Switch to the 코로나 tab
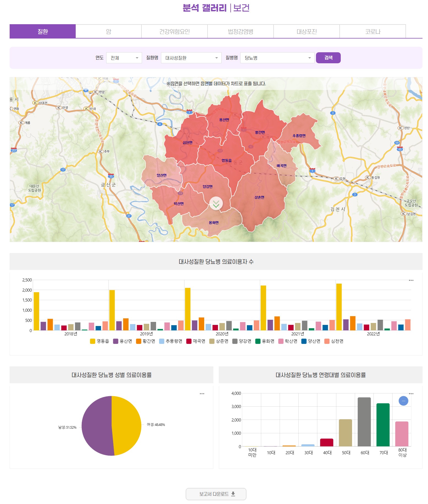The image size is (428, 504). 372,31
